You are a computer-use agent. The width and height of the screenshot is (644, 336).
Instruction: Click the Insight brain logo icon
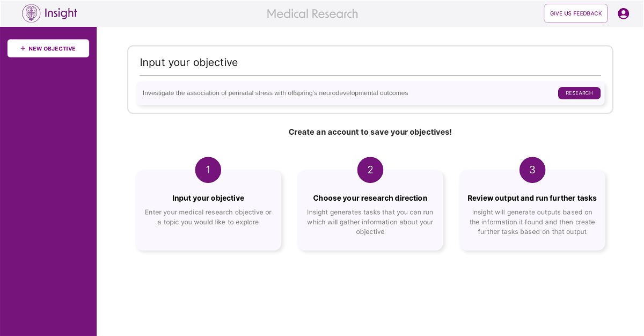pos(31,13)
